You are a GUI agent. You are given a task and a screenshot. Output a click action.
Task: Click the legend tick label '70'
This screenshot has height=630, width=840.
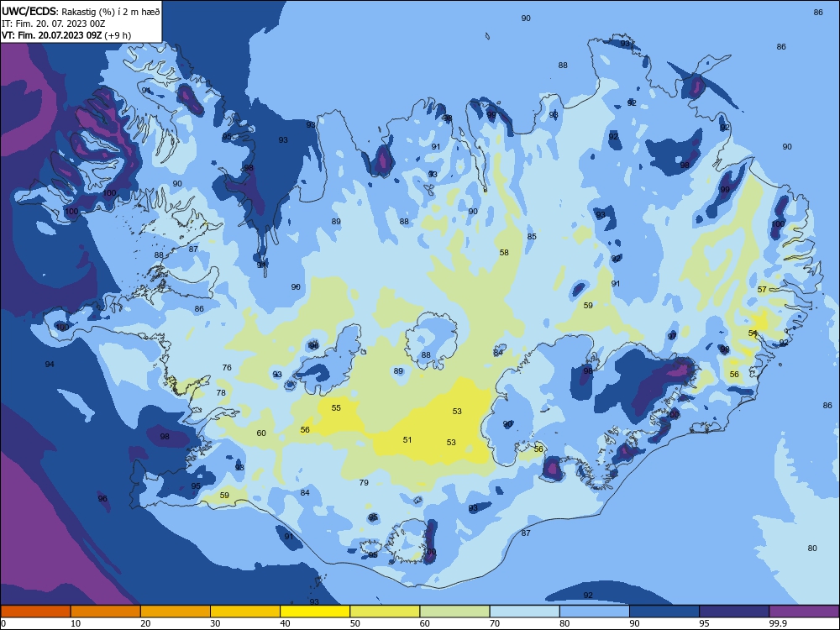click(x=495, y=623)
